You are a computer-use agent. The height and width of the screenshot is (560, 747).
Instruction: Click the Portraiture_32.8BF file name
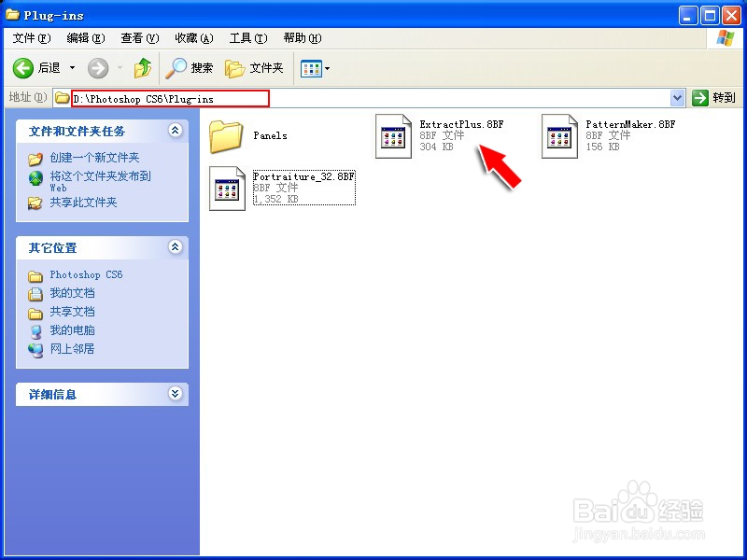(303, 176)
